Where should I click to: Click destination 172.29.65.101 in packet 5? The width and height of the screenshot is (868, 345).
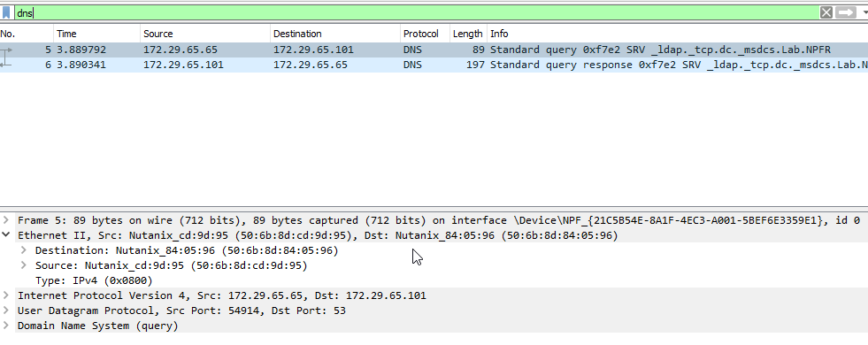(x=313, y=50)
